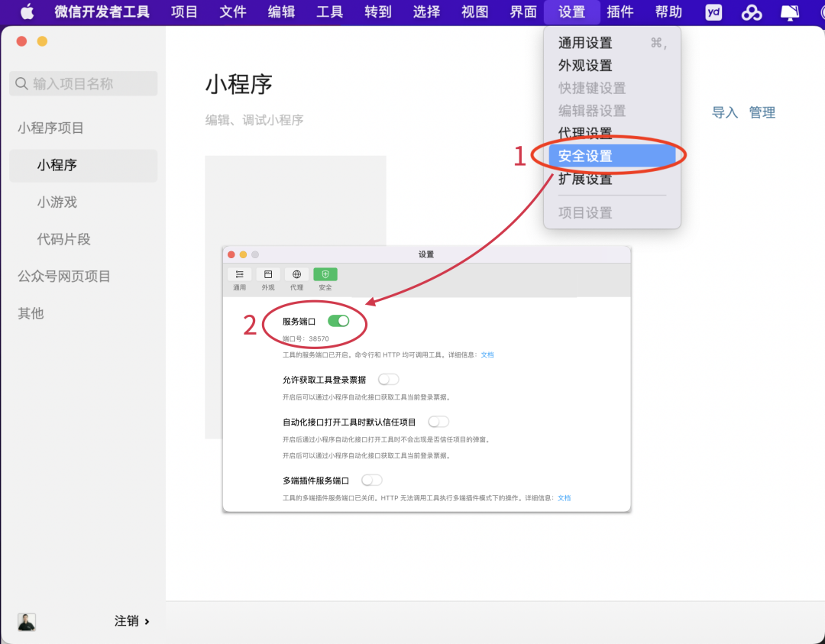Screen dimensions: 825x644
Task: Open the 帮助 menu
Action: 668,11
